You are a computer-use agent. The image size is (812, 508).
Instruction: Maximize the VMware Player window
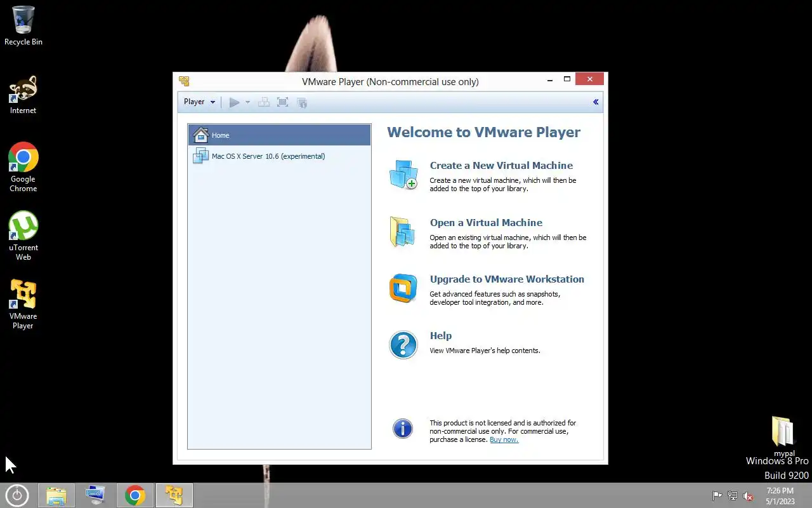[567, 79]
